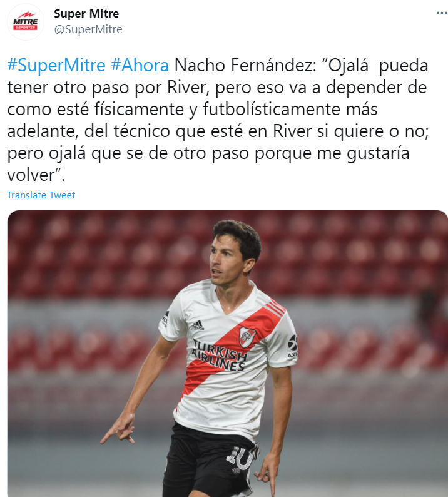Follow the #SuperMitre hashtag
This screenshot has height=497, width=448.
pyautogui.click(x=56, y=65)
